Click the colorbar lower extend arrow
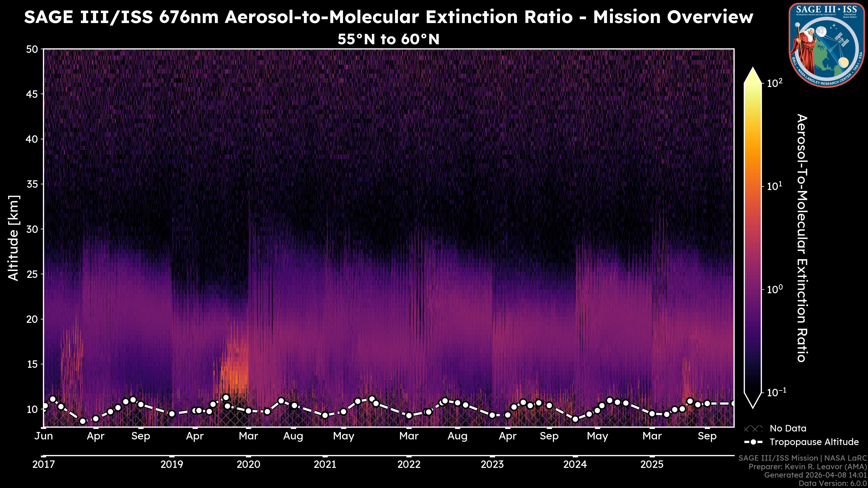868x488 pixels. pos(753,400)
